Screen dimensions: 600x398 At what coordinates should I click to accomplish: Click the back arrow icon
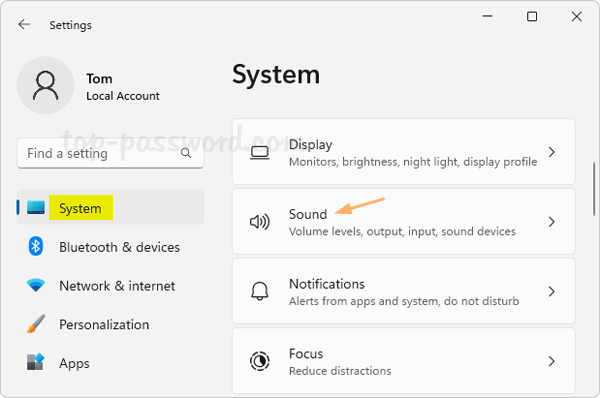pyautogui.click(x=24, y=24)
